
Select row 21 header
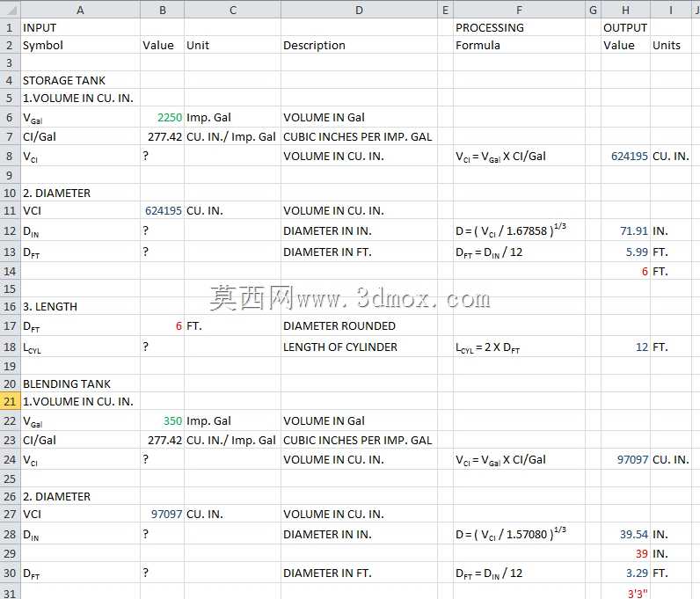[10, 402]
